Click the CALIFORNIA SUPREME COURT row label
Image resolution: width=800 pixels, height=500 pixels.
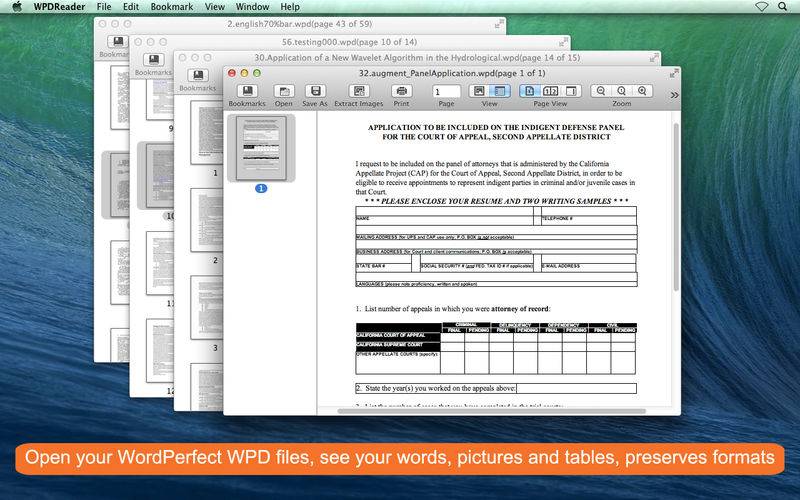click(x=398, y=347)
